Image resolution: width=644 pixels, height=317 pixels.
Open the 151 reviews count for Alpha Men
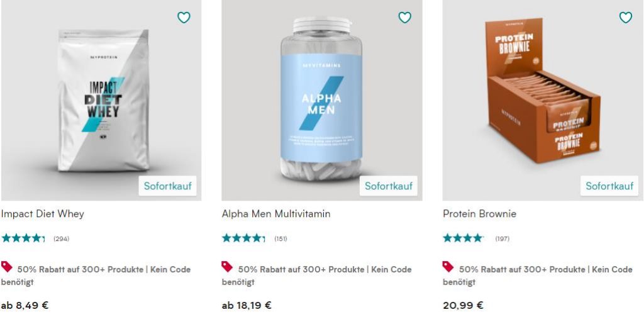[x=280, y=239]
